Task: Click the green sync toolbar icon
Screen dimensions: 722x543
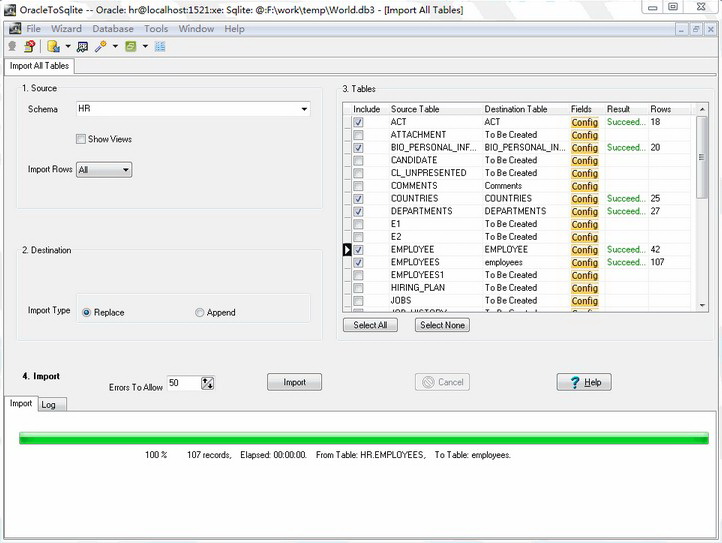Action: (130, 46)
